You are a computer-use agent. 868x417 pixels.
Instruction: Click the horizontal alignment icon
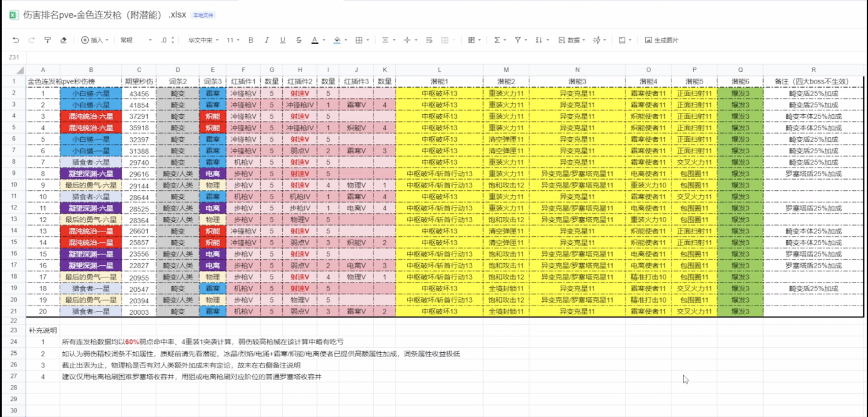385,40
